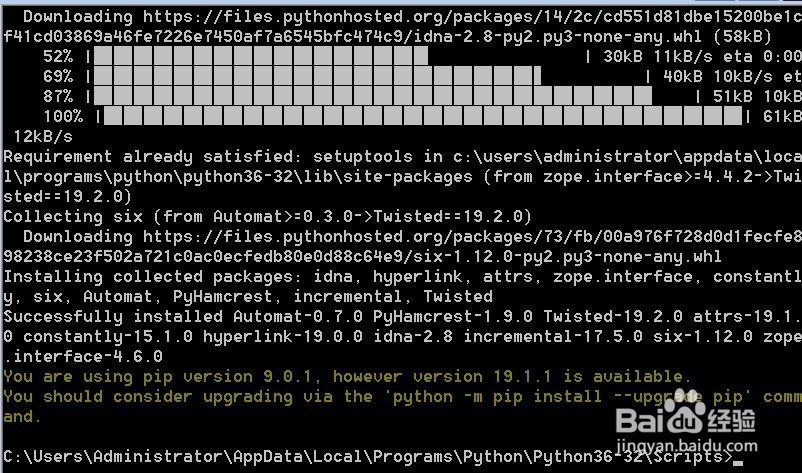802x473 pixels.
Task: Click the Baidu 经验 Chinese logo text
Action: 731,421
